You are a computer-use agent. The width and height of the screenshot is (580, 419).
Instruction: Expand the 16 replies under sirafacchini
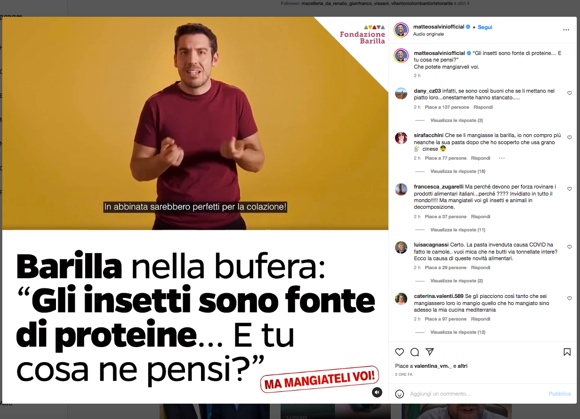coord(458,172)
